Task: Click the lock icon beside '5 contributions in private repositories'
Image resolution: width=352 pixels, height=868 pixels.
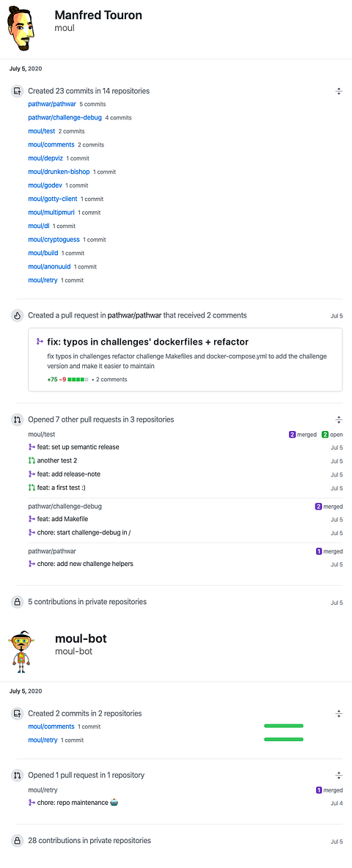Action: 17,601
